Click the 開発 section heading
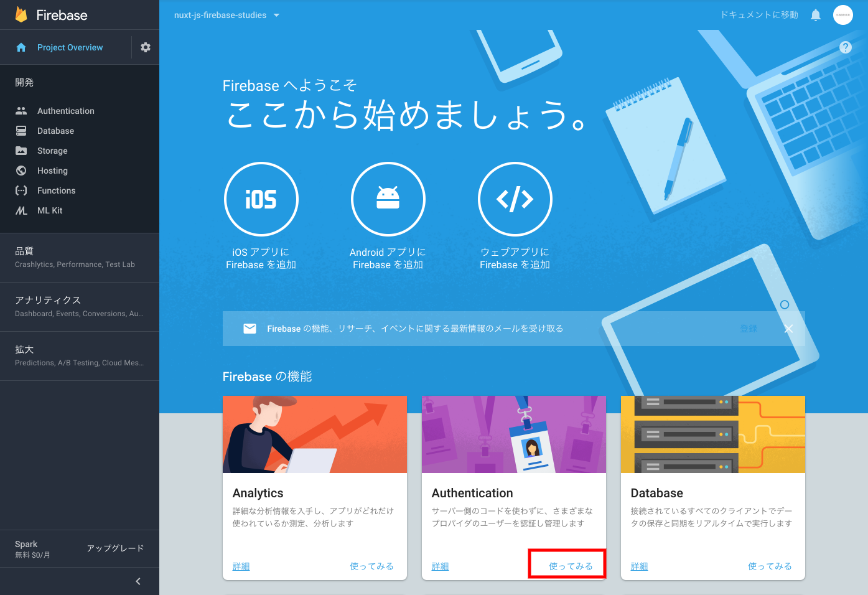This screenshot has width=868, height=595. [25, 82]
